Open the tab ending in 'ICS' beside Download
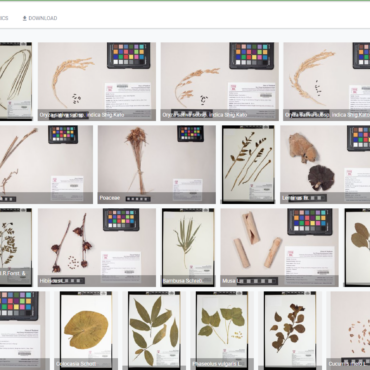 (4, 18)
